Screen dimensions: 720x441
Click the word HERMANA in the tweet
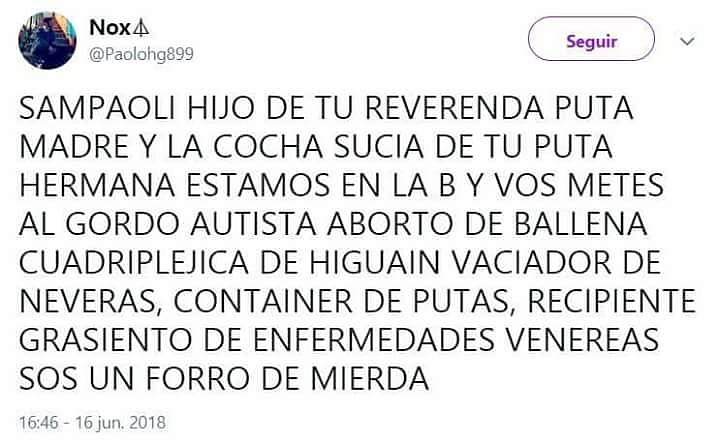[97, 185]
